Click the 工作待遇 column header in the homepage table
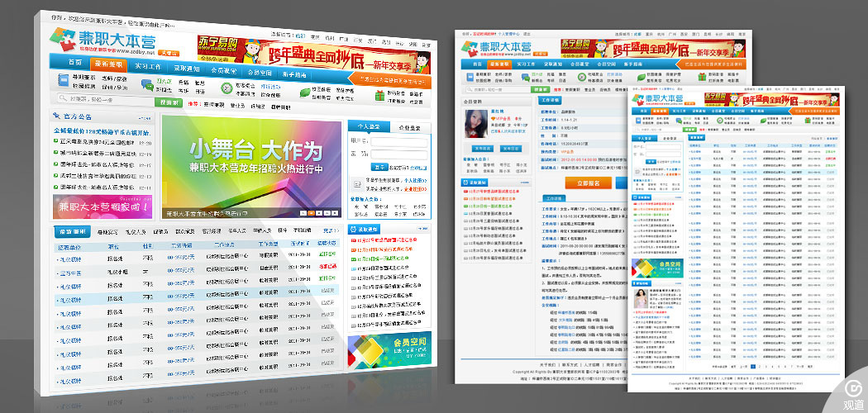 click(180, 245)
